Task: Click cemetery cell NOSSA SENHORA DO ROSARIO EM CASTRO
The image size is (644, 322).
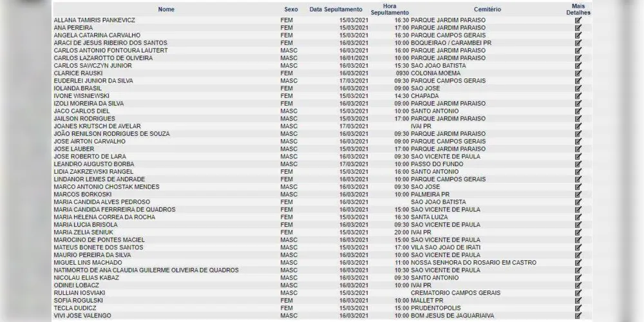Action: tap(473, 263)
